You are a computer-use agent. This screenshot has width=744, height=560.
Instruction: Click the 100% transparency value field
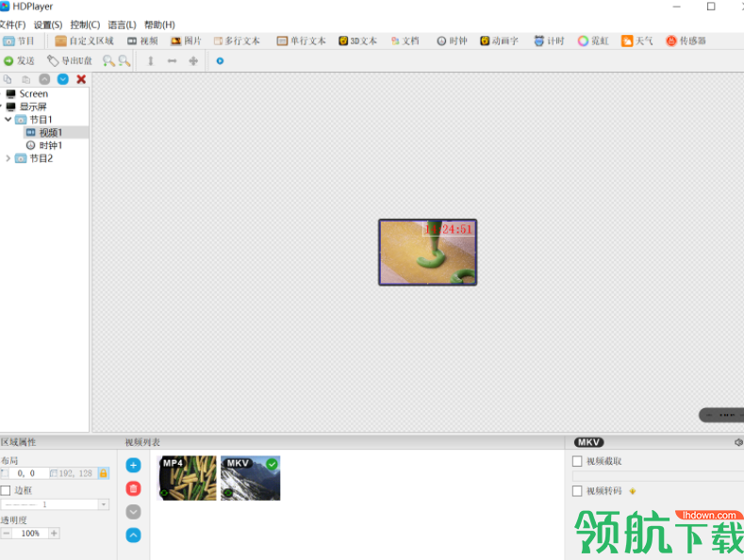30,534
